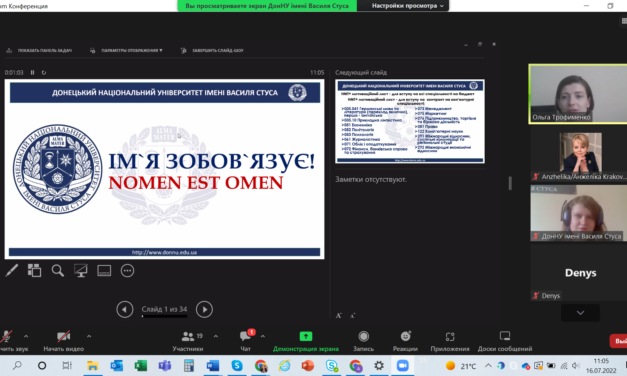The image size is (627, 376).
Task: Open the volume control in the system tray
Action: coord(576,365)
